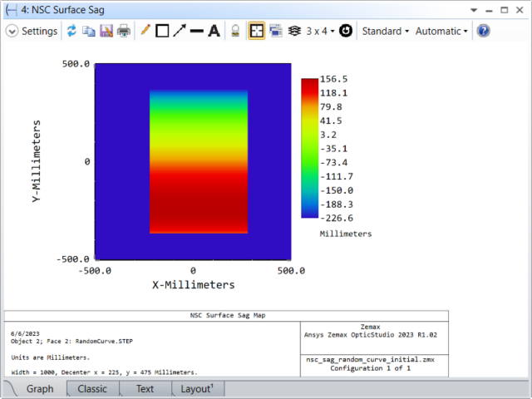This screenshot has height=399, width=532.
Task: Click the Y-Millimeters axis label
Action: click(x=37, y=161)
